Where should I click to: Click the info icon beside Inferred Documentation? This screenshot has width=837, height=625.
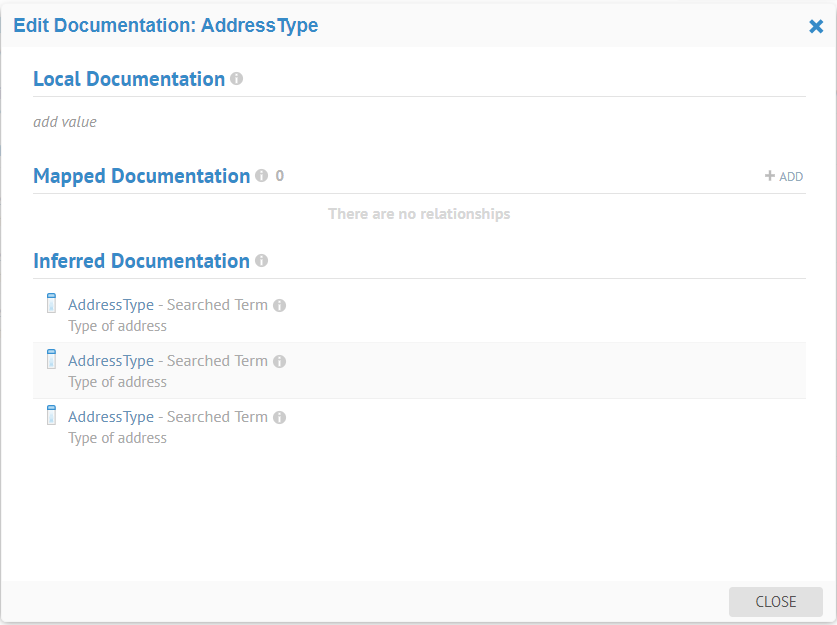[262, 261]
